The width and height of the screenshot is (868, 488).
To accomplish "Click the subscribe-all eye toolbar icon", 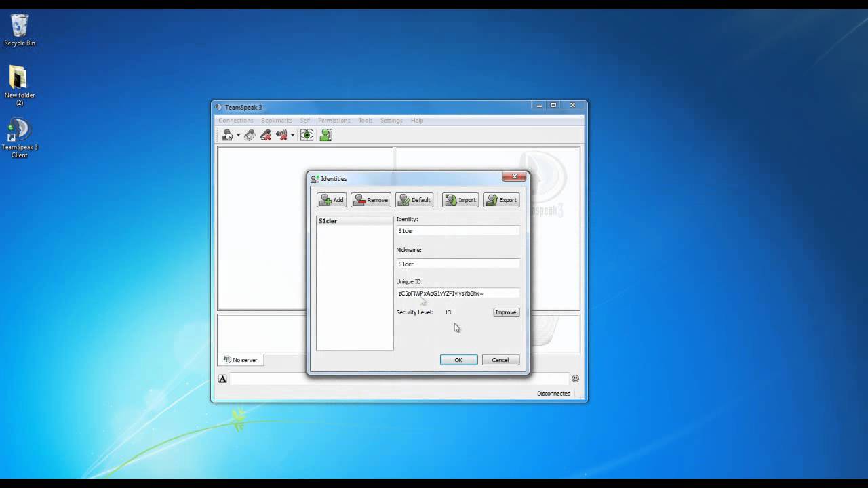I will (x=307, y=135).
